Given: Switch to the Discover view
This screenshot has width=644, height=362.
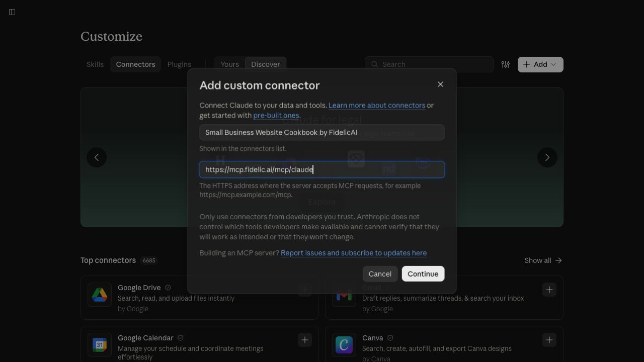Looking at the screenshot, I should (x=266, y=64).
